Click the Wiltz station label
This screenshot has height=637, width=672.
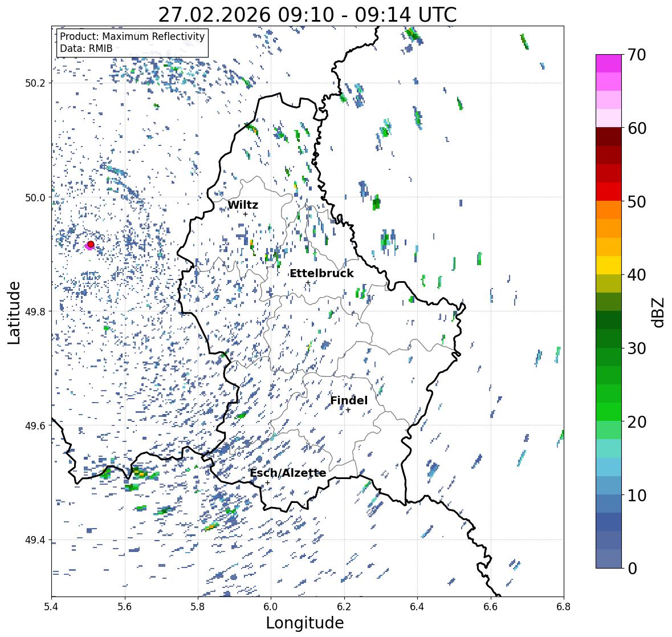coord(243,205)
